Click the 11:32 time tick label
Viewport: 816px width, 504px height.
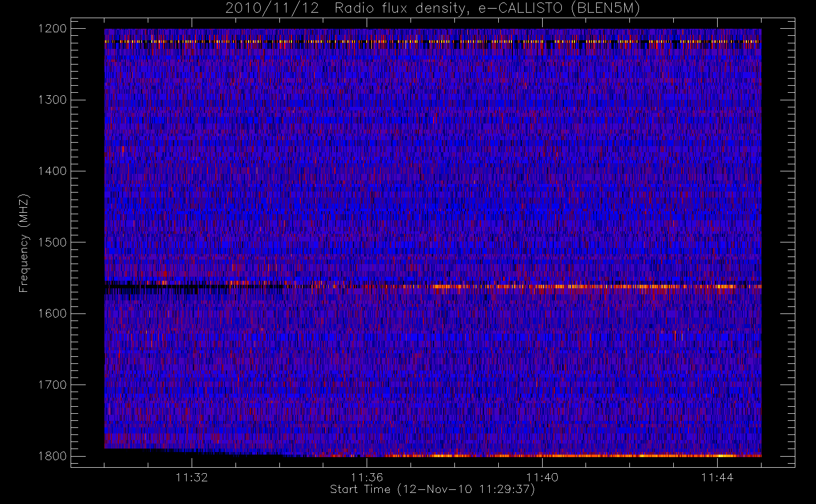tap(192, 477)
